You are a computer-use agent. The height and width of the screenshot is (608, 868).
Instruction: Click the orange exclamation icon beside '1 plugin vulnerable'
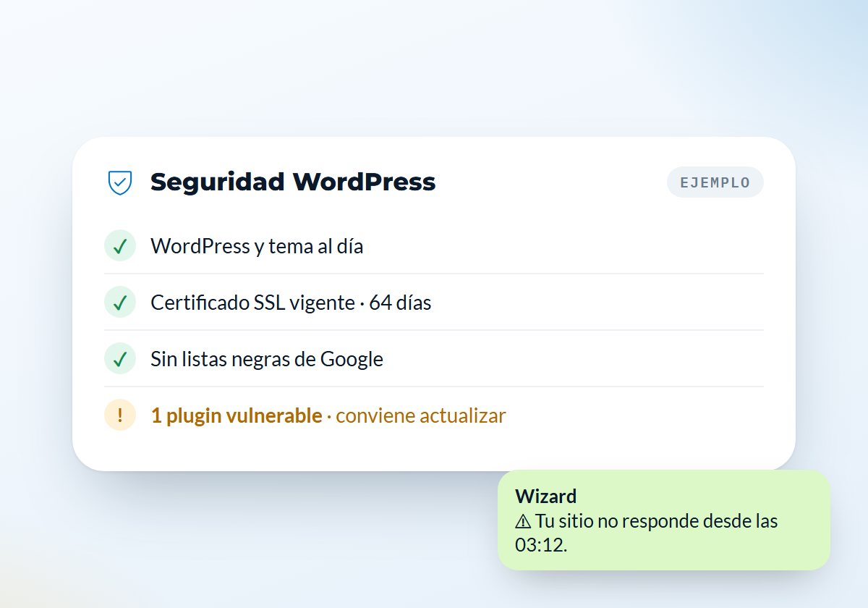pos(120,415)
